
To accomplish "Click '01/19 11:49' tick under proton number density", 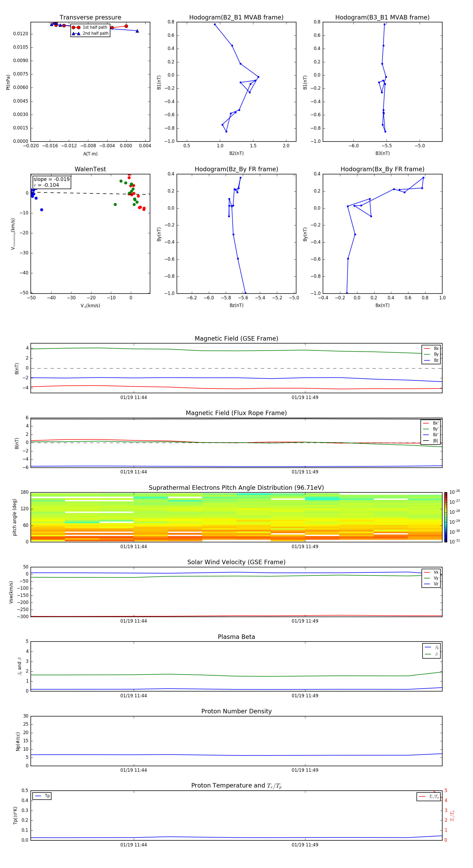I will tap(305, 770).
